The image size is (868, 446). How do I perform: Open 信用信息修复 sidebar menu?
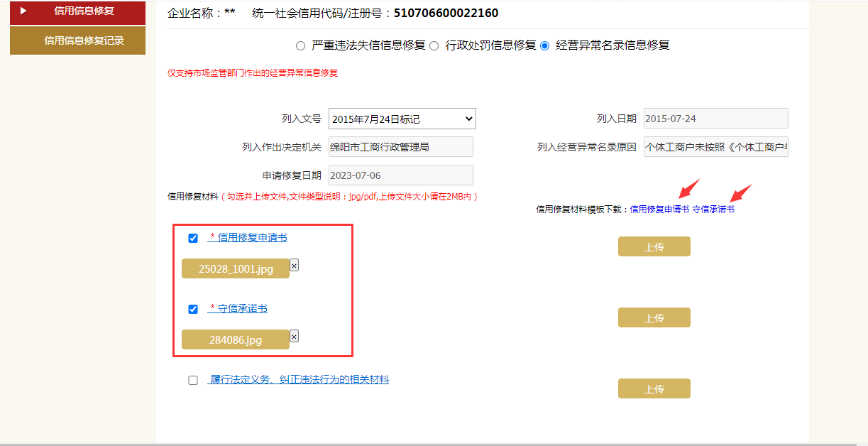pyautogui.click(x=84, y=11)
